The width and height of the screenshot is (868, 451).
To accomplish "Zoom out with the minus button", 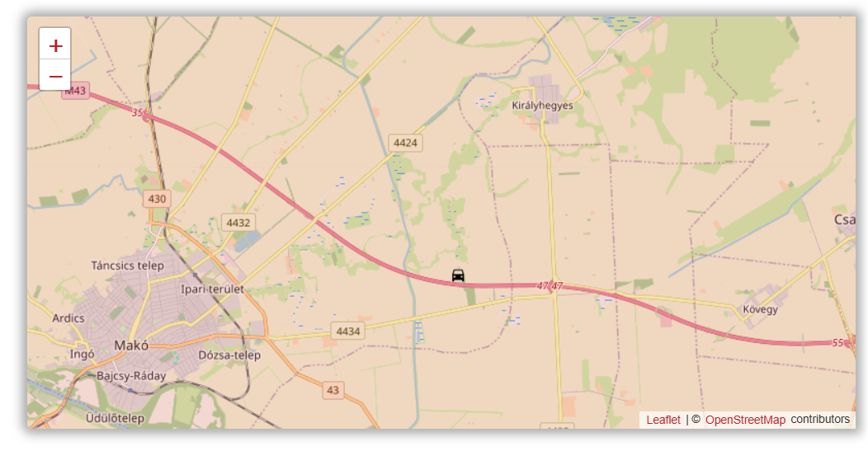I will 54,75.
